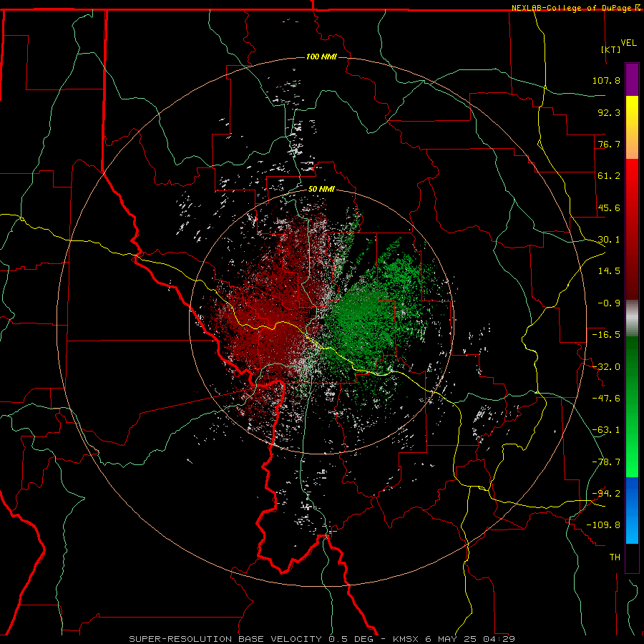
Task: Pick the black TH segment of color bar
Action: 632,557
